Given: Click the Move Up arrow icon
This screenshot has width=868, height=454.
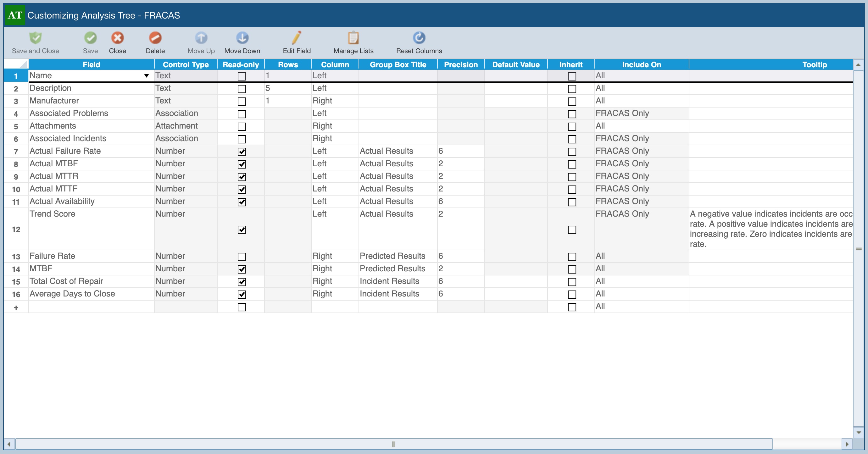Looking at the screenshot, I should click(x=201, y=38).
